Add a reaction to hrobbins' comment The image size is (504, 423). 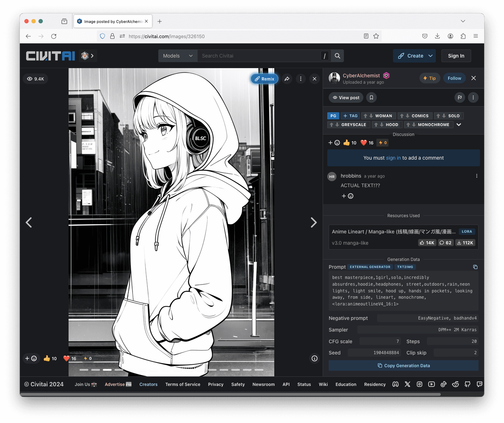coord(347,196)
